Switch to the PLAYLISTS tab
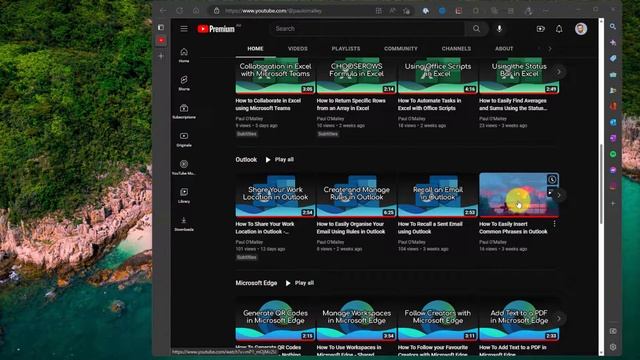The image size is (640, 360). click(346, 49)
